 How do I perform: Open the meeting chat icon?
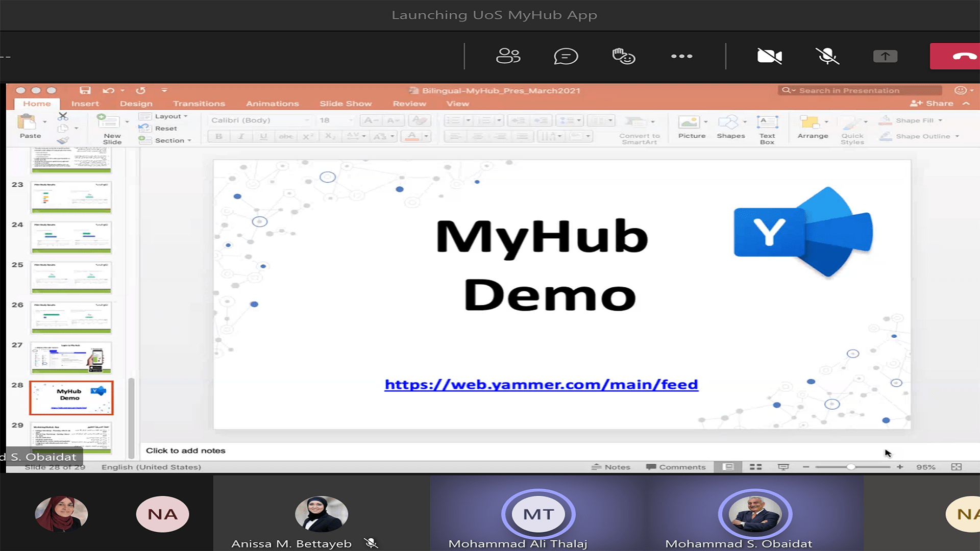[x=566, y=56]
